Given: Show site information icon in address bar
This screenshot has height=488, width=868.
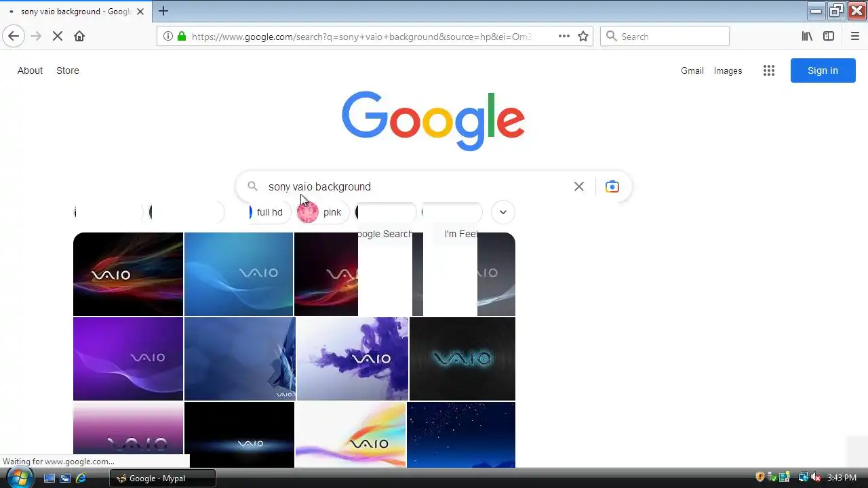Looking at the screenshot, I should pos(168,37).
